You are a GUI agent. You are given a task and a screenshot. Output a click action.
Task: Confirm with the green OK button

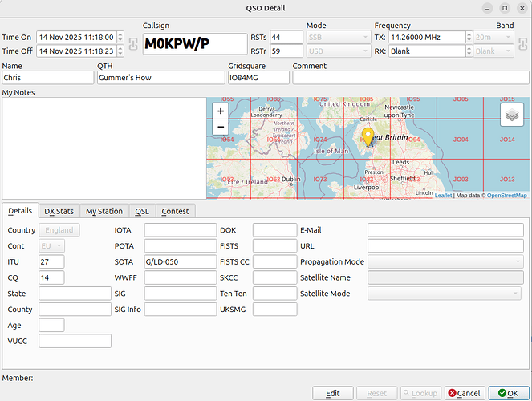click(x=509, y=393)
